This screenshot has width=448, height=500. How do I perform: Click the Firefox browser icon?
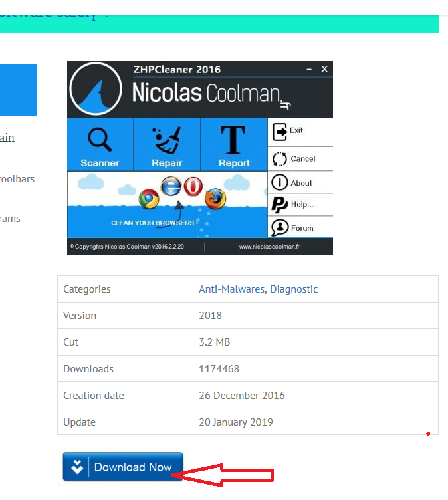click(x=215, y=199)
